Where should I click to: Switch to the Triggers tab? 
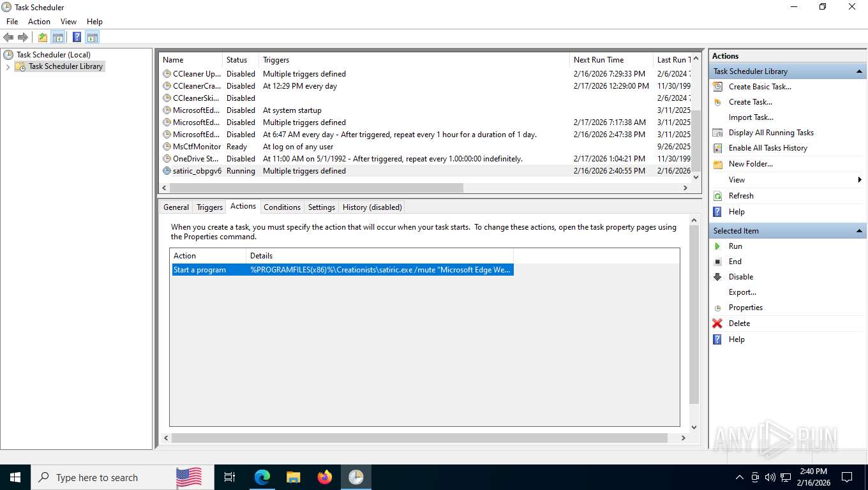click(209, 207)
